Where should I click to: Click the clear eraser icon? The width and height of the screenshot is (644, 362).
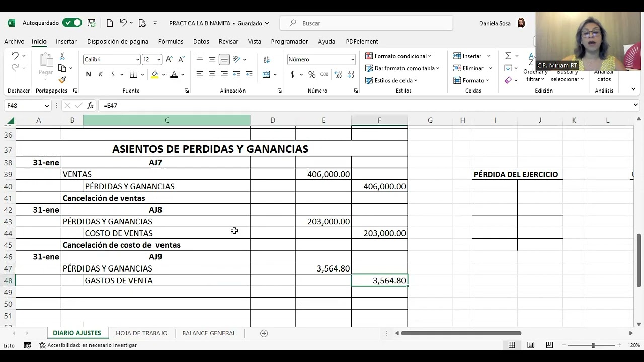tap(508, 80)
